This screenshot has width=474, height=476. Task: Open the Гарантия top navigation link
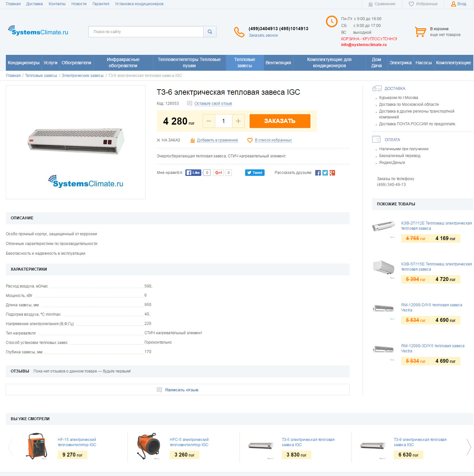click(101, 4)
